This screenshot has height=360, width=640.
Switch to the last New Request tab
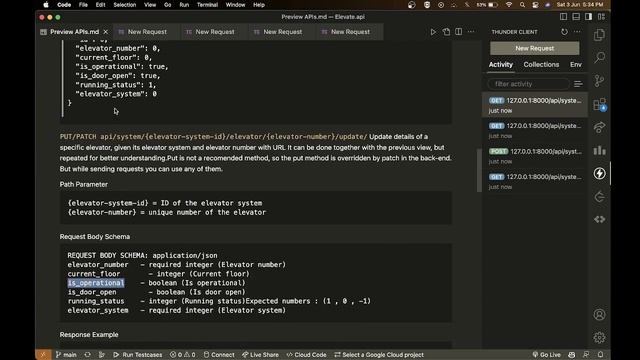point(350,32)
